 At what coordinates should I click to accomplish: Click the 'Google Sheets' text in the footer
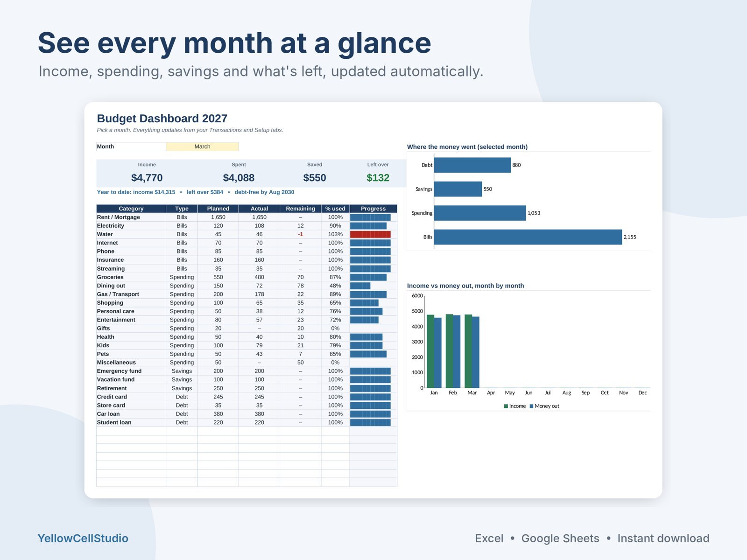coord(560,539)
